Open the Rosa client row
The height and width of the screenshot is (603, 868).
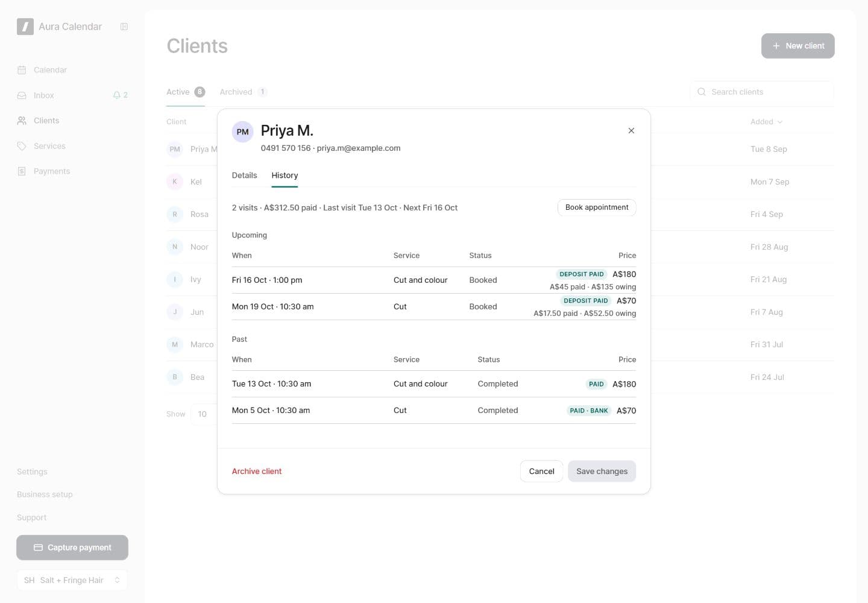point(192,214)
